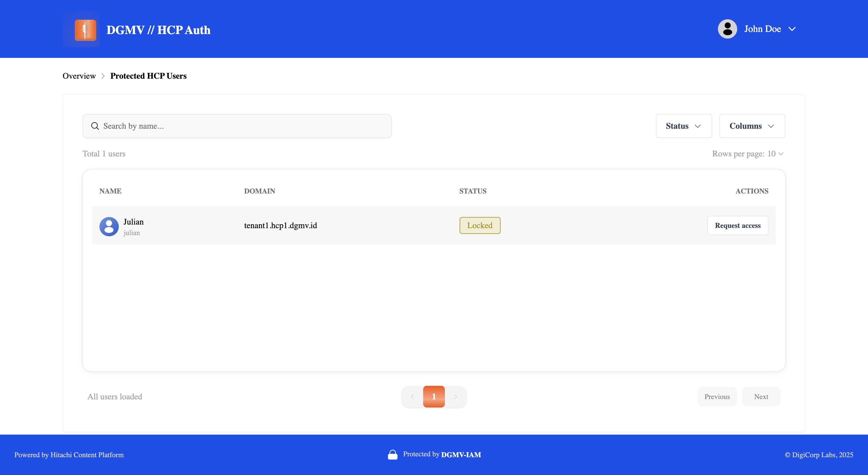The image size is (868, 475).
Task: Click the STATUS column header
Action: 473,191
